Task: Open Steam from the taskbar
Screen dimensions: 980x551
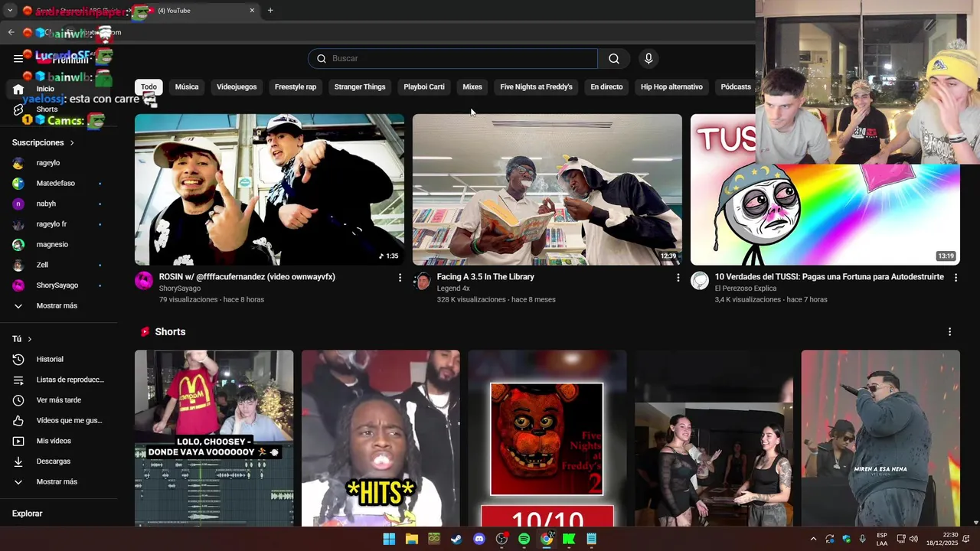Action: 456,540
